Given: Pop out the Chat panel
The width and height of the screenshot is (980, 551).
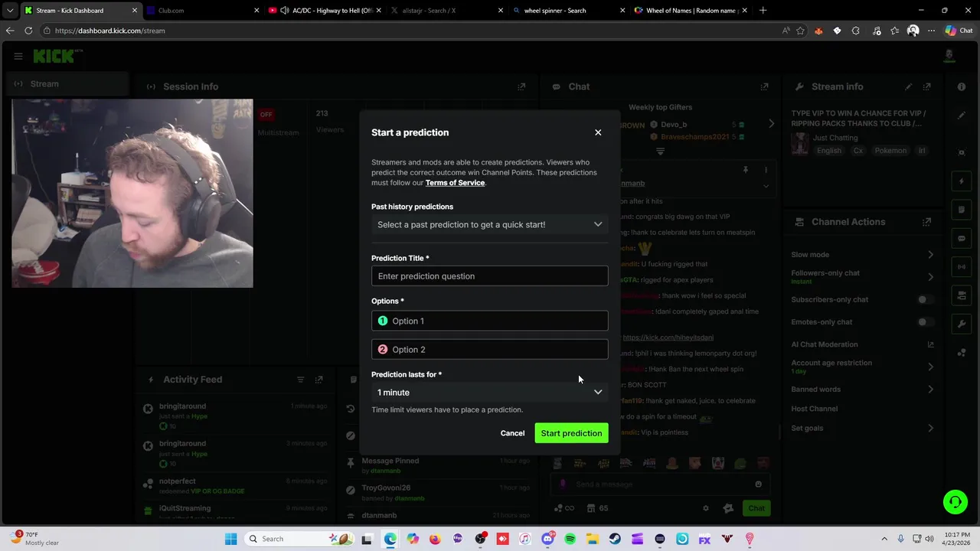Looking at the screenshot, I should [764, 86].
